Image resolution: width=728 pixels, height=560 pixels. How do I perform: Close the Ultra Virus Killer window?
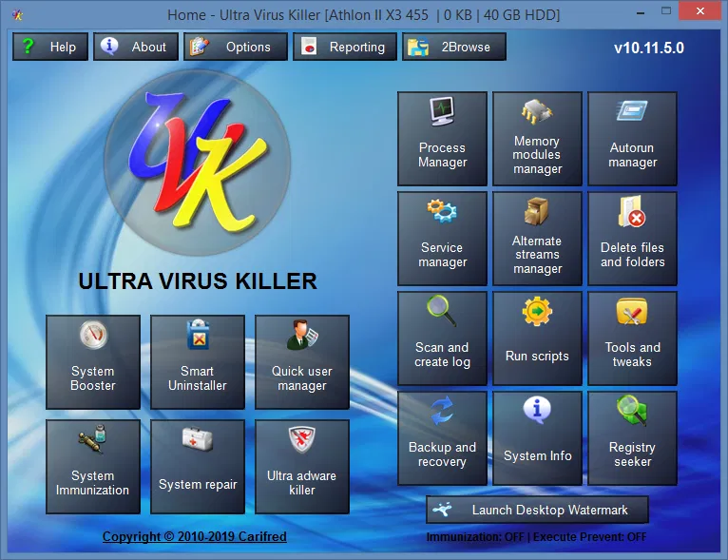[700, 10]
